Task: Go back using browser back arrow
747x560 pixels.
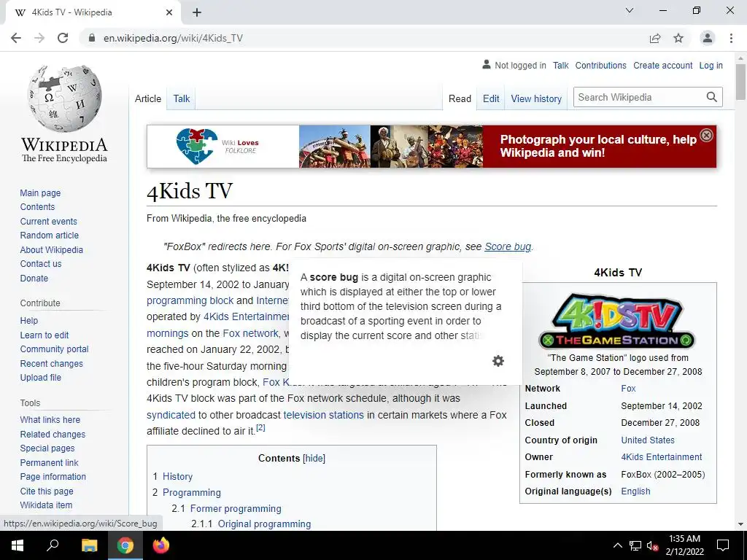Action: point(16,38)
